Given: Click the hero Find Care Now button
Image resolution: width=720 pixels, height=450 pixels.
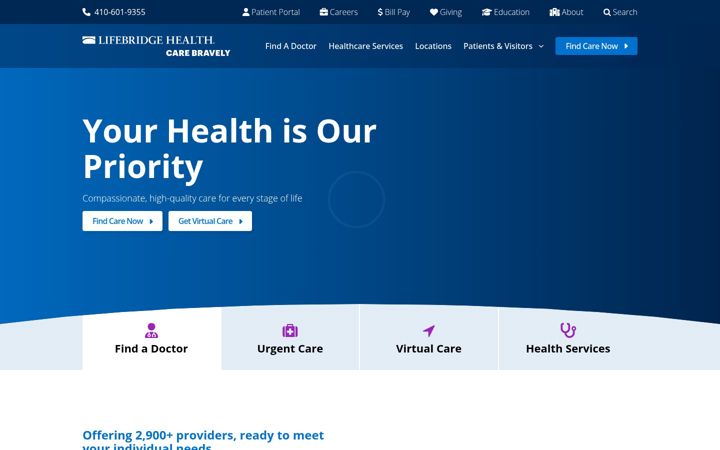Looking at the screenshot, I should (x=122, y=221).
